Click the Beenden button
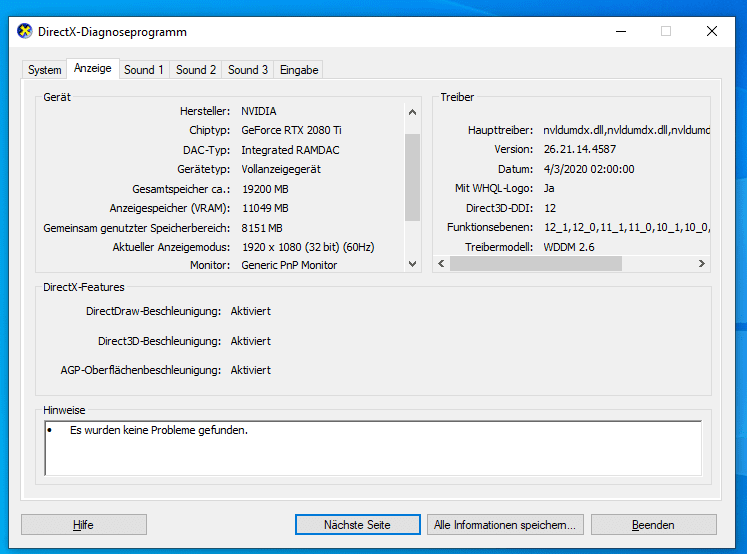The width and height of the screenshot is (747, 554). (654, 524)
